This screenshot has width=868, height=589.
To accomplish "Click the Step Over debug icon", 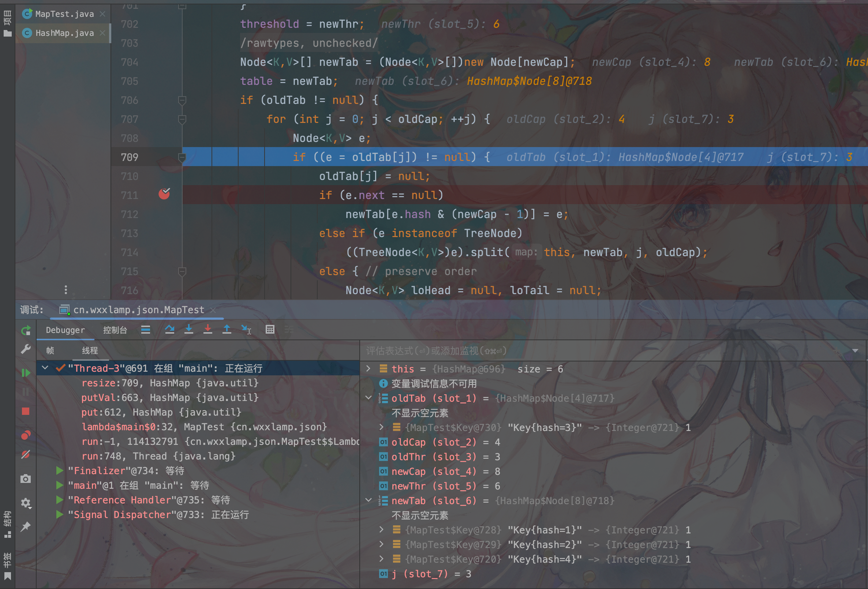I will (169, 329).
